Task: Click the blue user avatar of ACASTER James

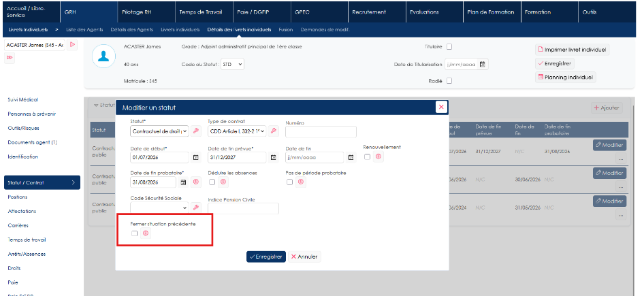Action: [103, 56]
